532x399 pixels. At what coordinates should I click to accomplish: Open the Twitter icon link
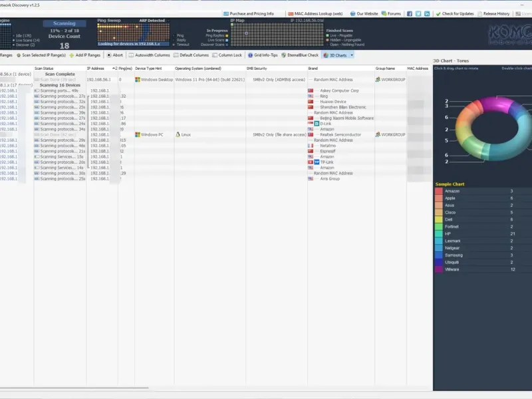click(x=418, y=14)
